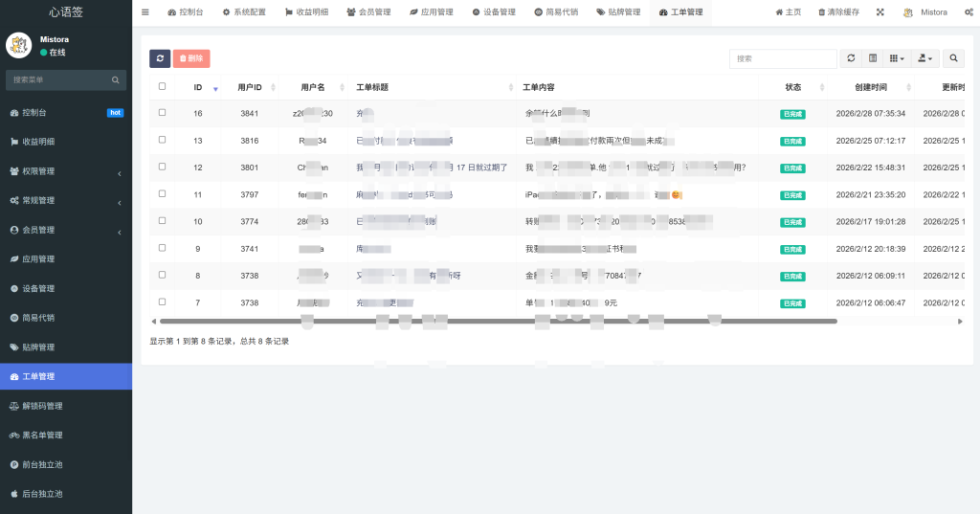Open 设备管理 tab in top navigation
Screen dimensions: 980x514
point(494,11)
